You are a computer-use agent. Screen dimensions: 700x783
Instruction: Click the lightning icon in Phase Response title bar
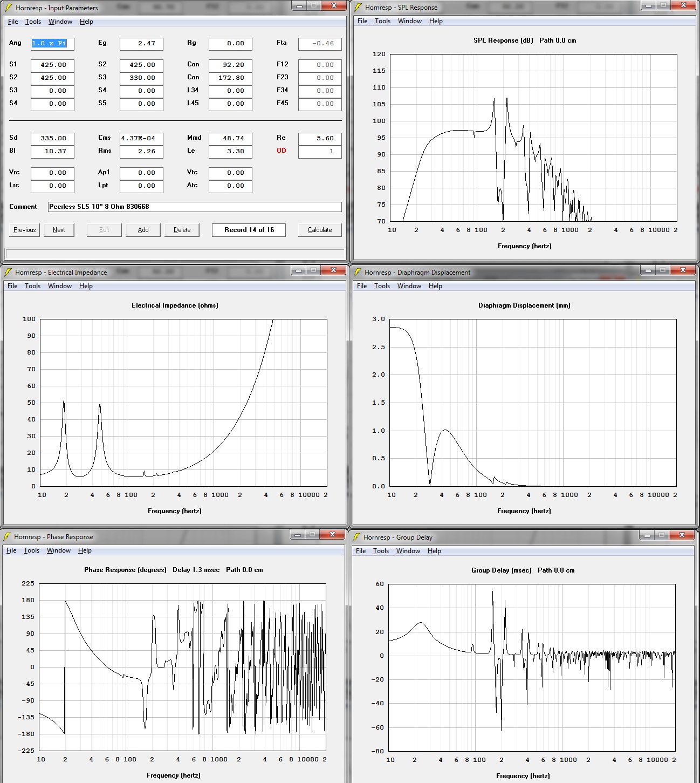coord(6,536)
